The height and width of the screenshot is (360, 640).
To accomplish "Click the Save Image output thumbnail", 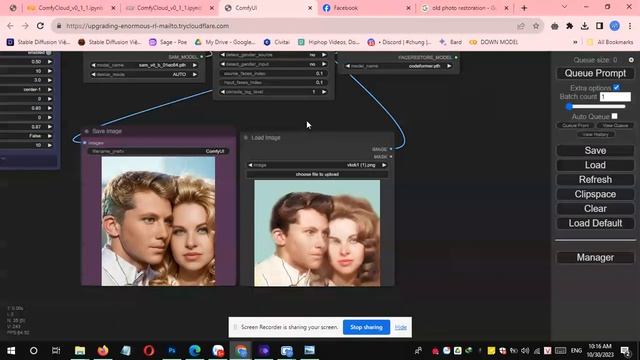I will [x=158, y=221].
